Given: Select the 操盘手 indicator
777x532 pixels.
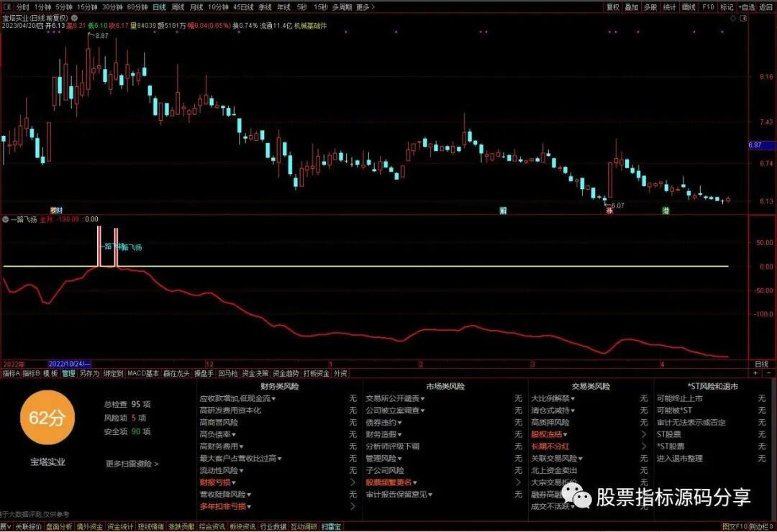Looking at the screenshot, I should (204, 373).
